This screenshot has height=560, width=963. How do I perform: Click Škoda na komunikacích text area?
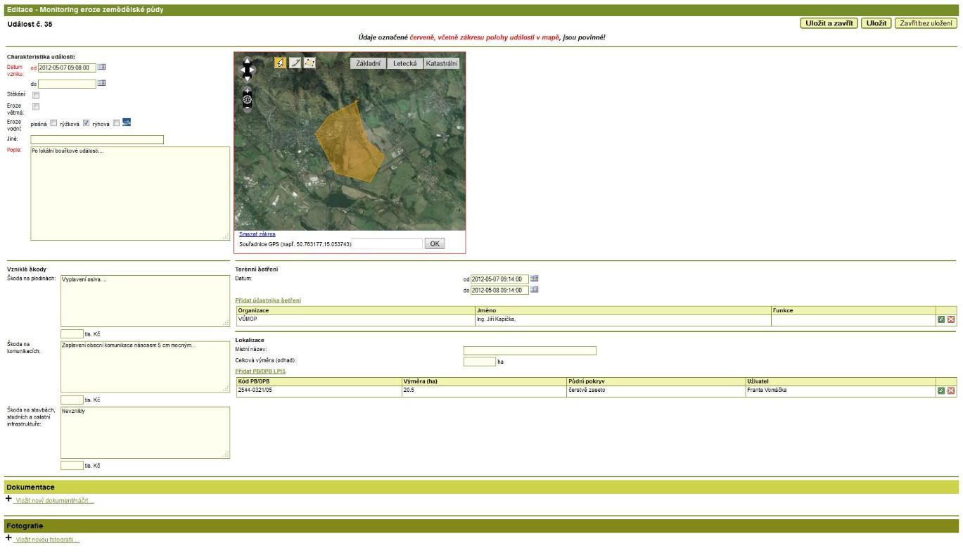[x=145, y=367]
